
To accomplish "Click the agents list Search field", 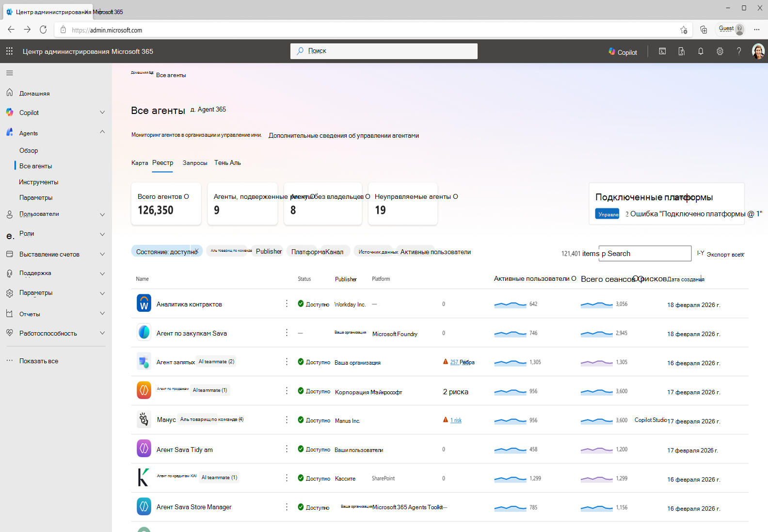I will pyautogui.click(x=645, y=254).
